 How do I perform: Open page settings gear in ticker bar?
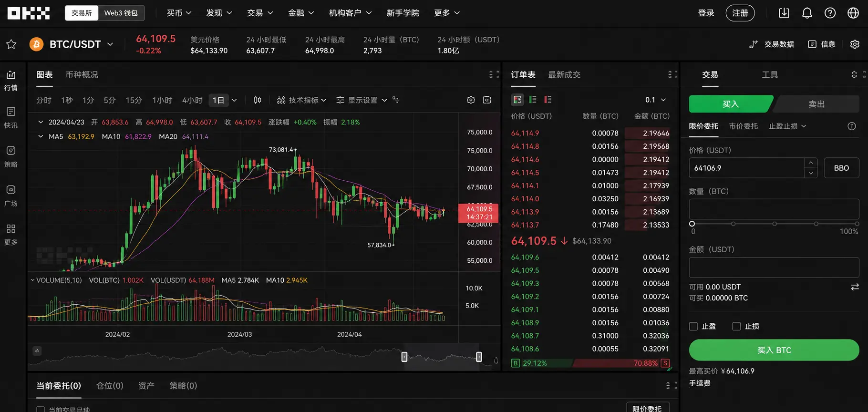click(855, 44)
